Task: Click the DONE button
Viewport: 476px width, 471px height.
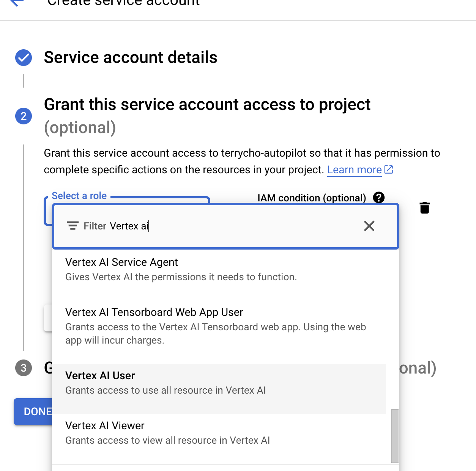Action: click(x=33, y=411)
